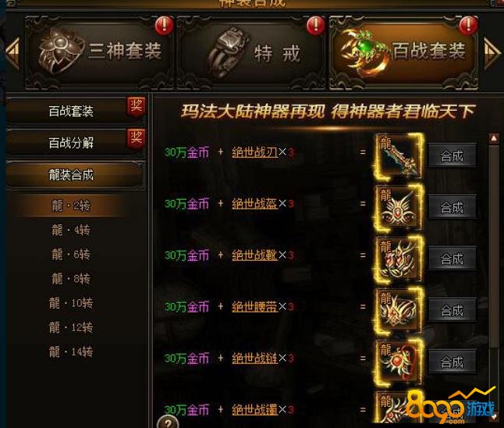Switch to the 百战套装 category tab

403,52
